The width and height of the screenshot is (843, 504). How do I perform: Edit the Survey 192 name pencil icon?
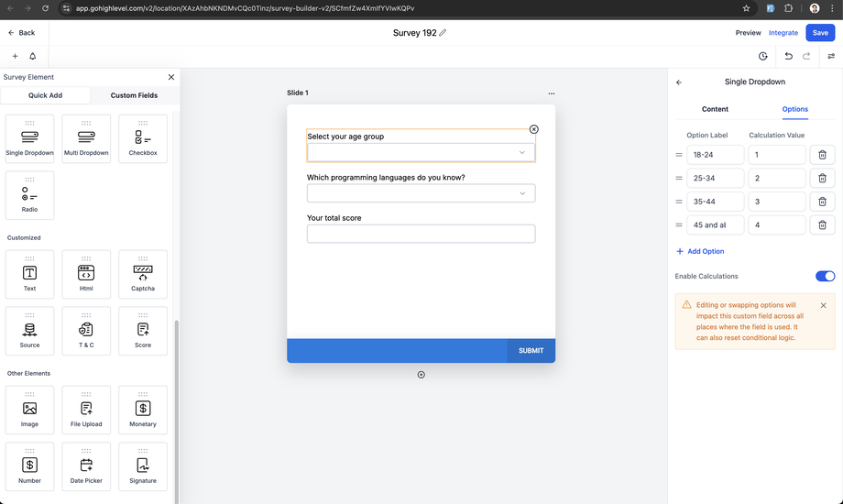tap(443, 33)
